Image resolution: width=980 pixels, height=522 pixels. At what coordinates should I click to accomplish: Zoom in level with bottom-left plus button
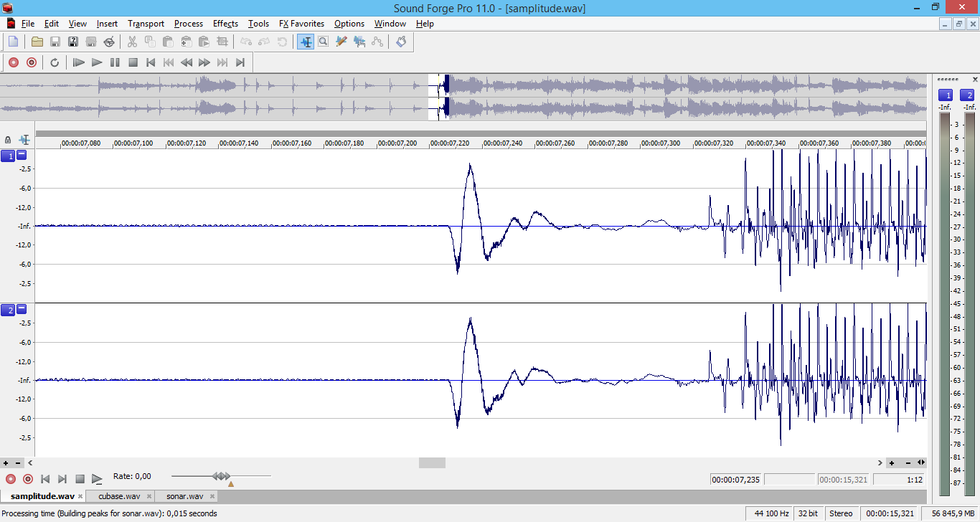[x=6, y=463]
